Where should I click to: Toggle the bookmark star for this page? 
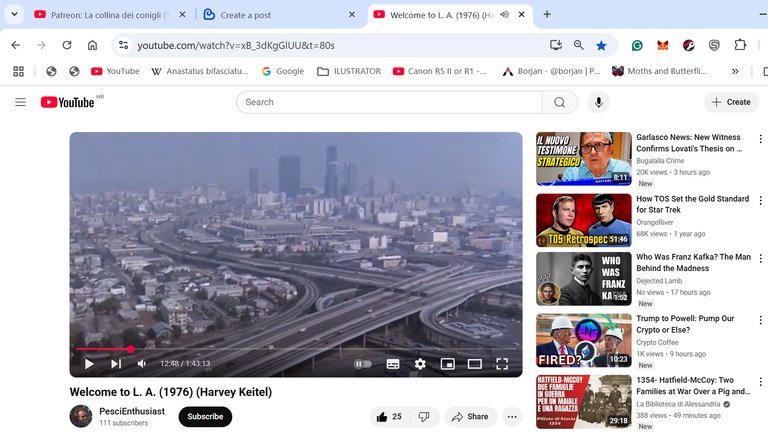601,45
